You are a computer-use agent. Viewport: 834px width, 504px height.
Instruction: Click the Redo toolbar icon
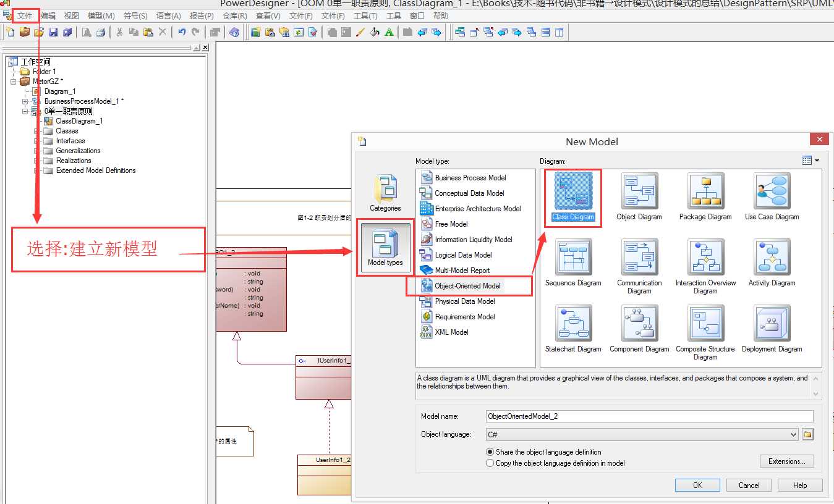[196, 32]
